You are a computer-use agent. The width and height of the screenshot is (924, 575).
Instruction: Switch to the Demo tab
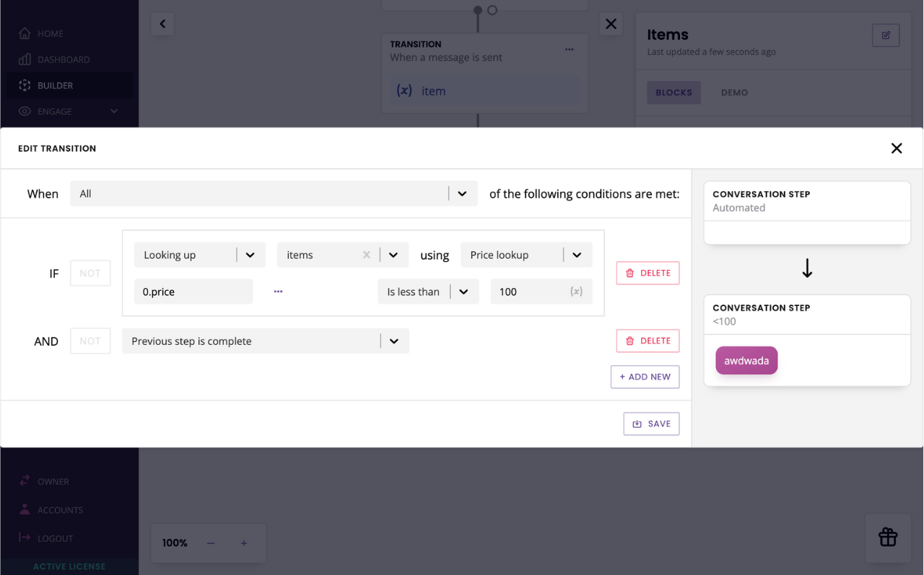pyautogui.click(x=733, y=92)
